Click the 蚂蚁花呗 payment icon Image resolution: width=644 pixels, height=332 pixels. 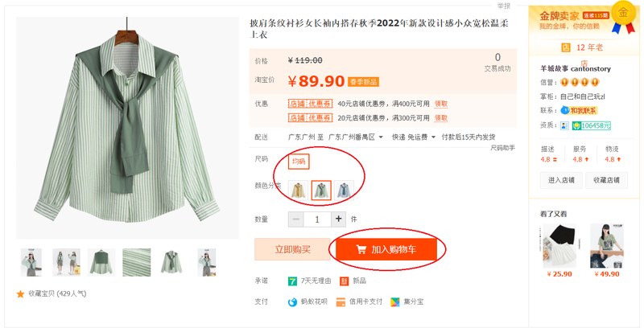293,302
